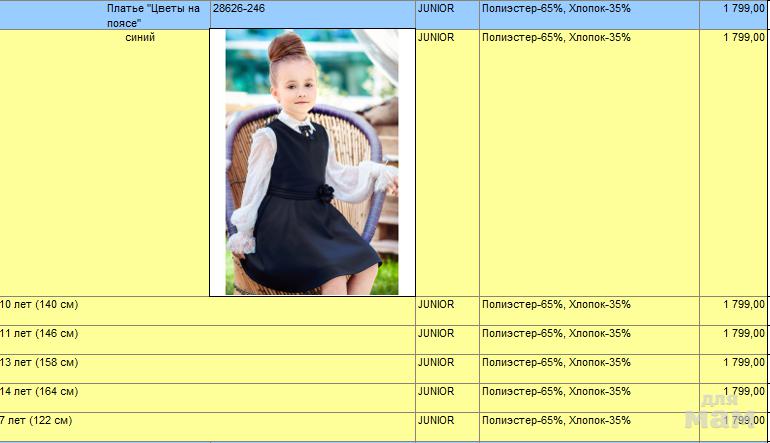Open the girl in dress product photo
770x443 pixels.
click(x=311, y=162)
